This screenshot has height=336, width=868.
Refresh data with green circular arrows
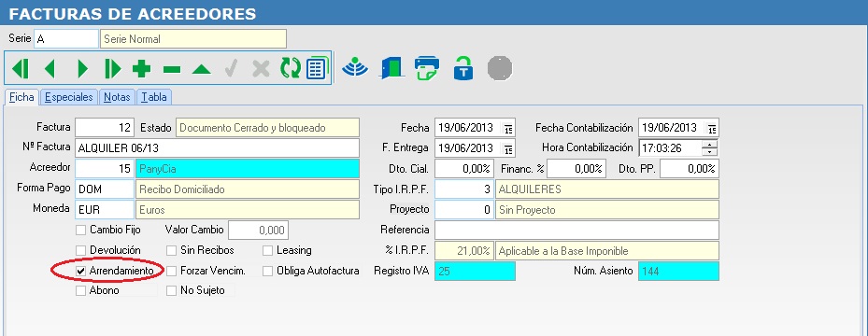pos(290,68)
